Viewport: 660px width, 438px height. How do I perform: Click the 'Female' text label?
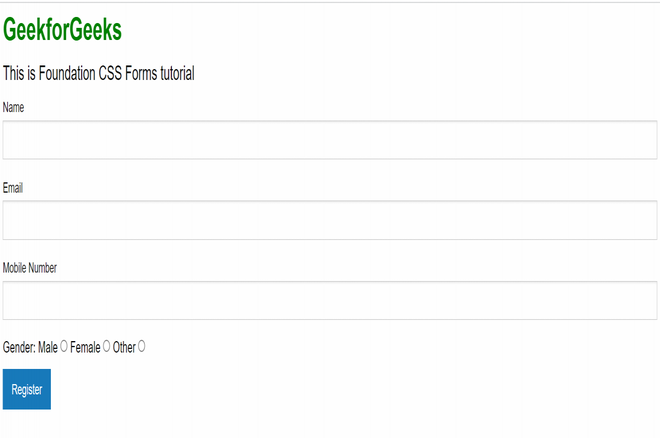pos(85,347)
